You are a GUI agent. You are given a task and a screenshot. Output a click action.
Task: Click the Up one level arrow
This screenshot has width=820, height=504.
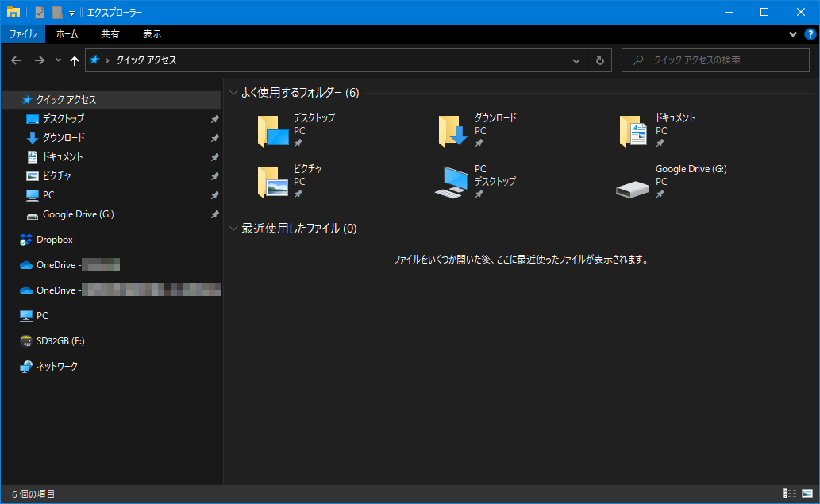pos(75,60)
